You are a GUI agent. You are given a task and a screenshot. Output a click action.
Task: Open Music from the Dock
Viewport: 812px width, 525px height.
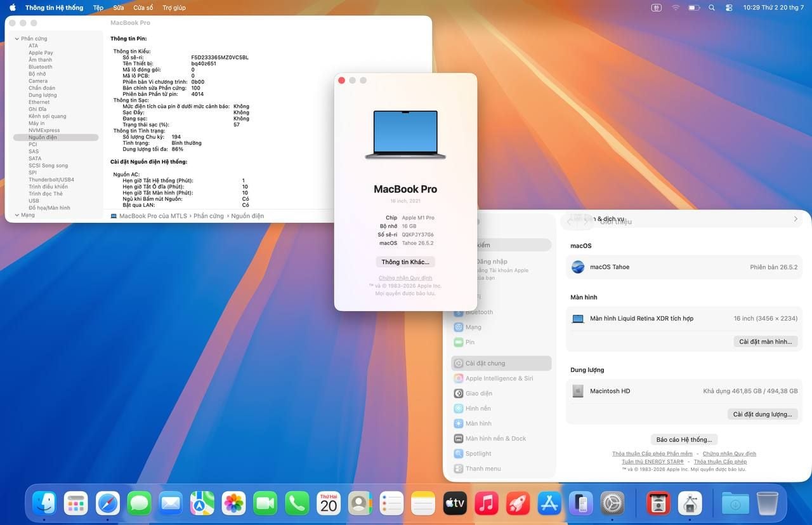click(x=487, y=503)
